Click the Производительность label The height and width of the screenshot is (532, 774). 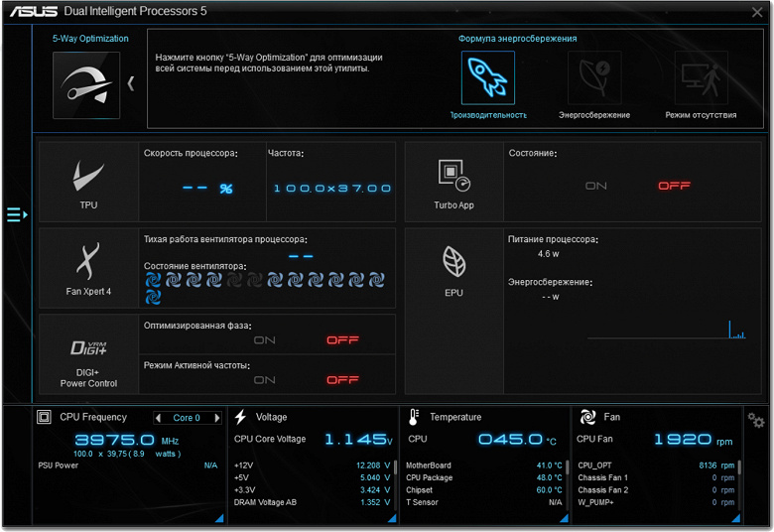[487, 115]
